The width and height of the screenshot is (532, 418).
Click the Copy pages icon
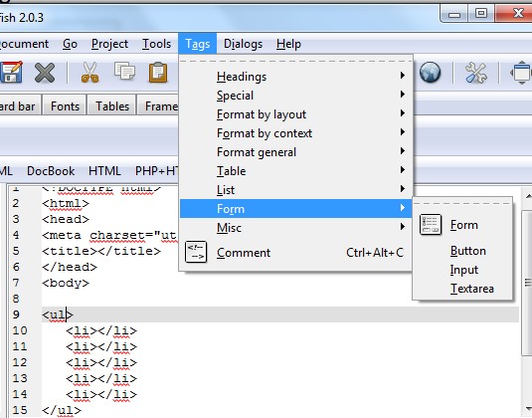[x=124, y=71]
